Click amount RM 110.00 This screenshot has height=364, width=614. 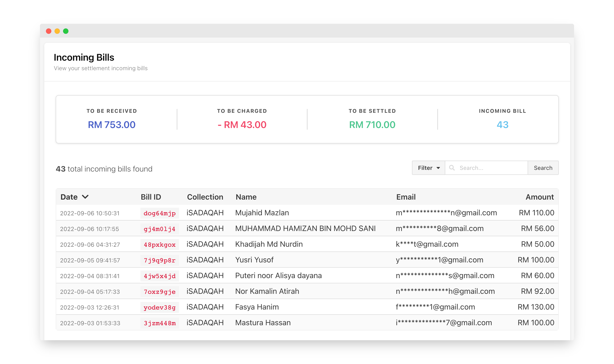(x=536, y=213)
